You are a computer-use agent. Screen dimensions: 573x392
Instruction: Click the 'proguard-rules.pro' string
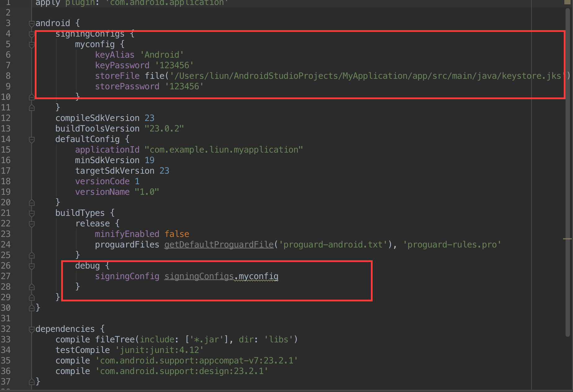pyautogui.click(x=452, y=245)
